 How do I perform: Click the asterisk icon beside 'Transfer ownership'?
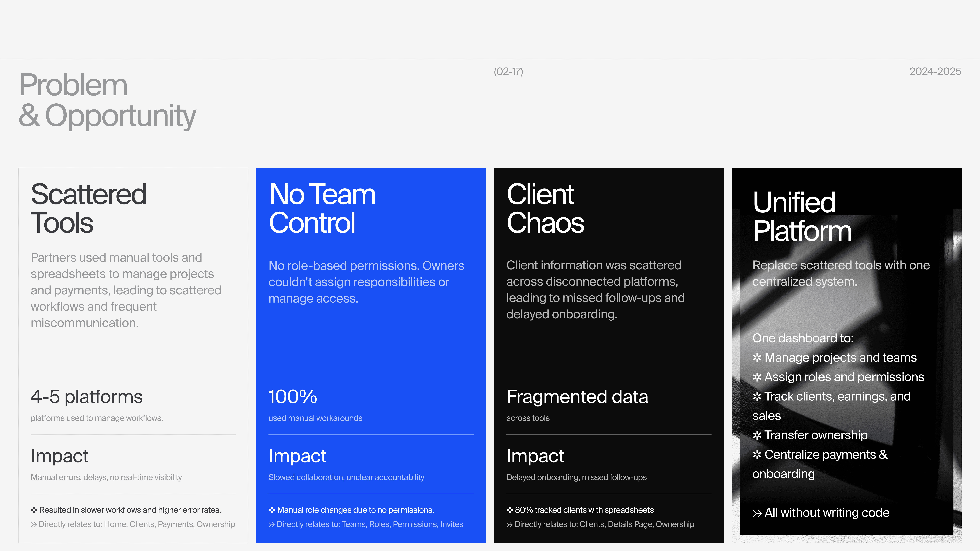click(x=757, y=435)
